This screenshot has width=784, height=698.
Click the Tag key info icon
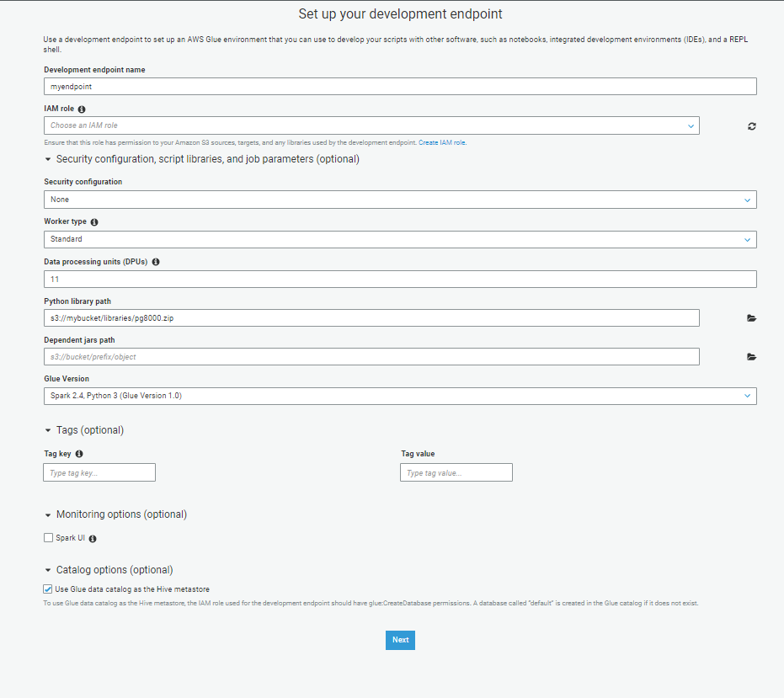point(79,454)
